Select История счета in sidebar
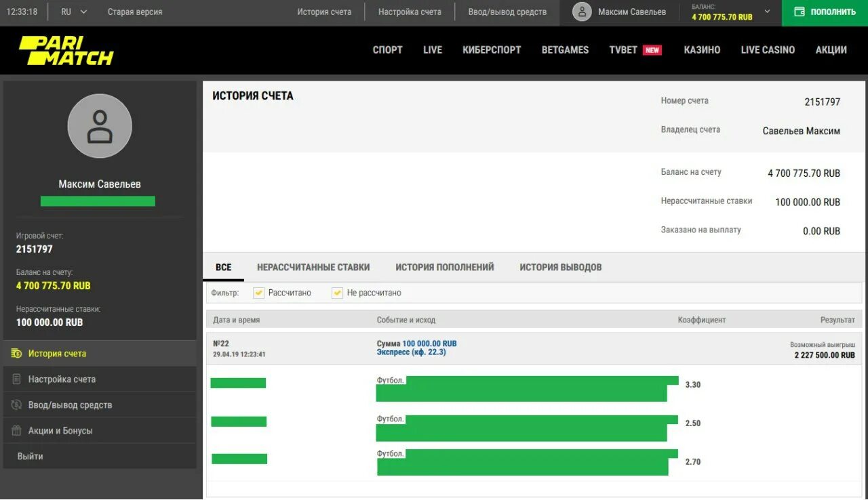This screenshot has height=500, width=868. pos(100,354)
